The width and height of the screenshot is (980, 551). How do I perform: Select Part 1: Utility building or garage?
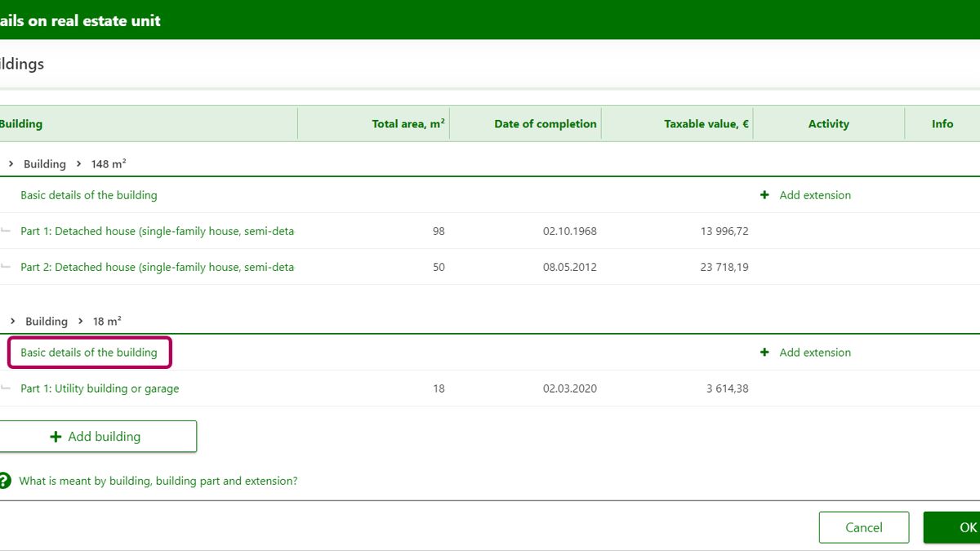coord(100,389)
